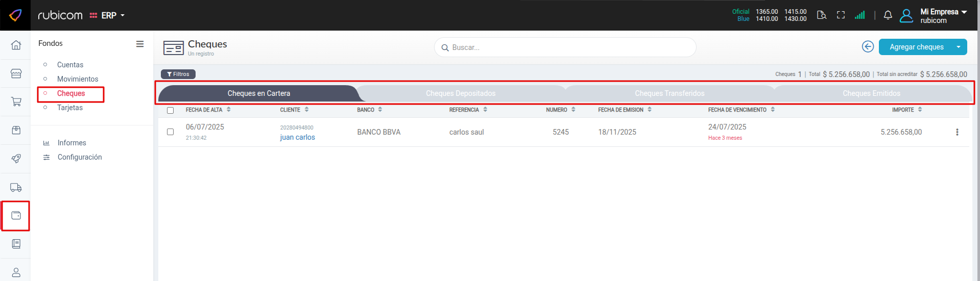Switch to Cheques Emitidos tab

point(871,93)
